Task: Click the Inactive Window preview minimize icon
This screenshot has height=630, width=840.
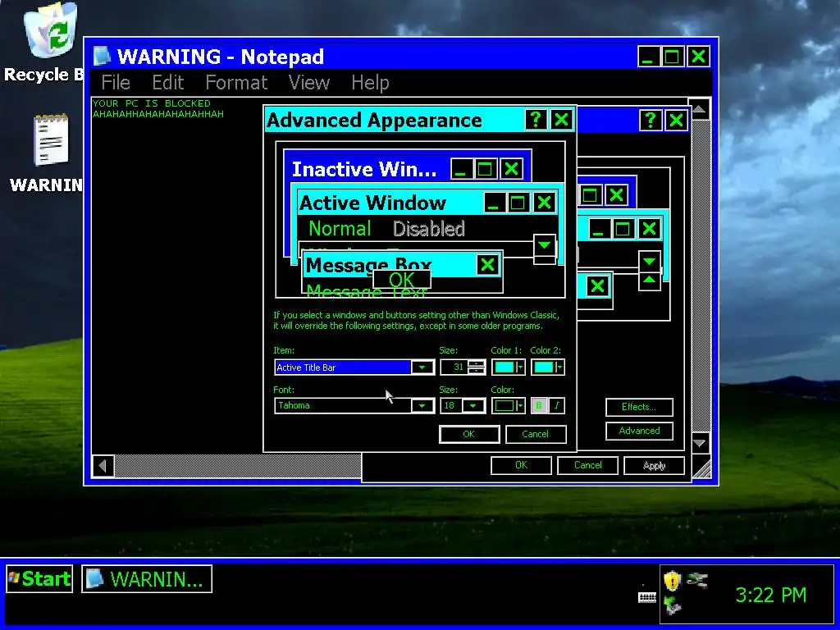Action: 461,169
